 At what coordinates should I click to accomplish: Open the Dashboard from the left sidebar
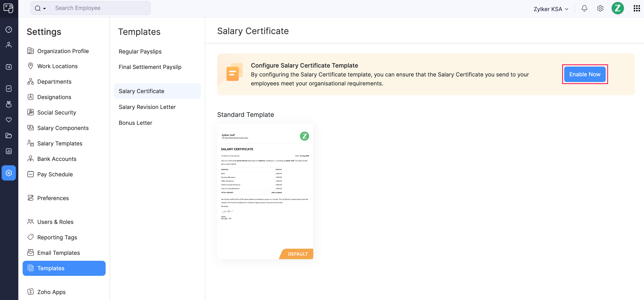point(9,30)
